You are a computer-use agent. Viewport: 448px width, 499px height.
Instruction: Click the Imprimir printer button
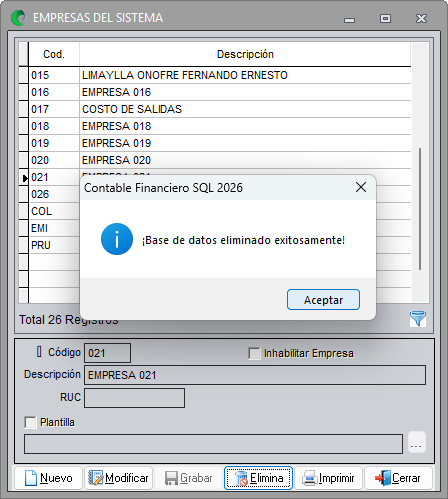328,478
